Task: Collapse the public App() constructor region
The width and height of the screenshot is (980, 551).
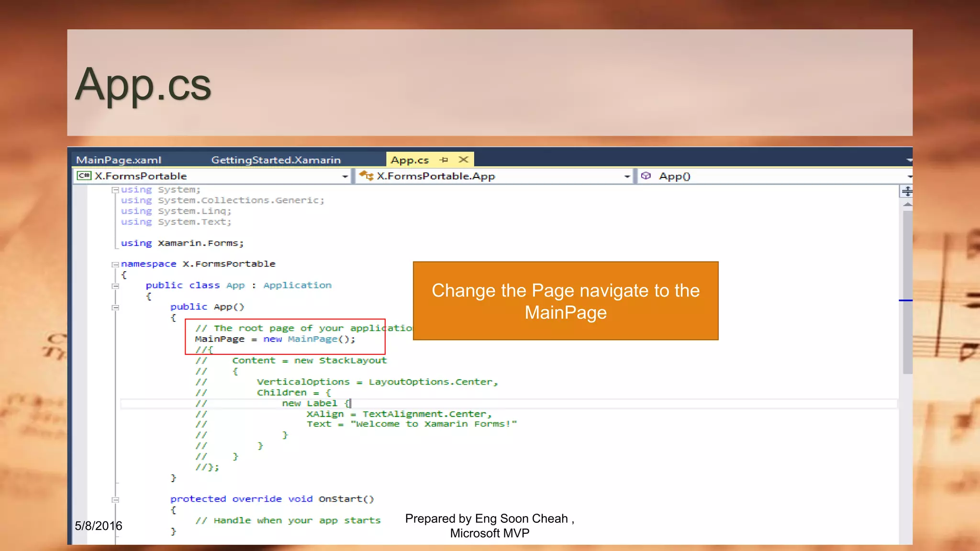Action: 115,308
